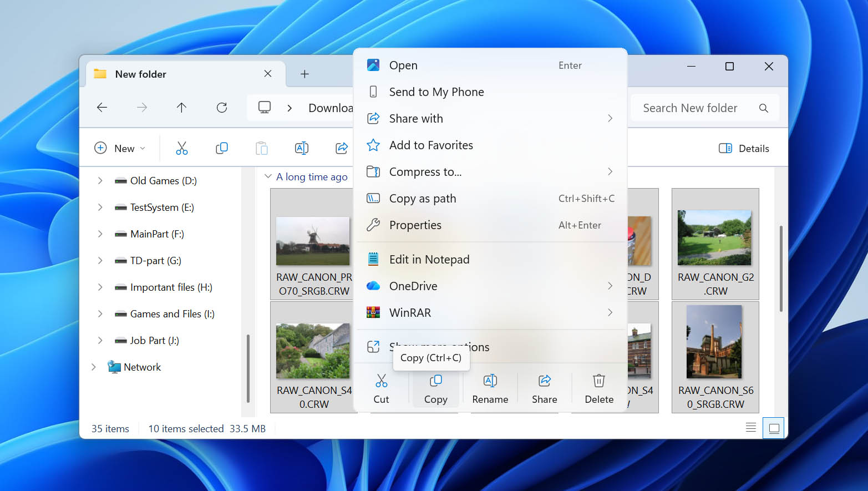
Task: Switch to details list view icon
Action: click(751, 428)
